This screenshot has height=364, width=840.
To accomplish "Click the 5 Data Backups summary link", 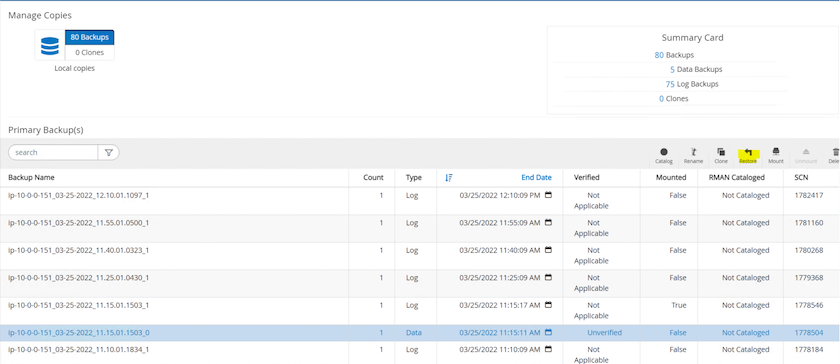I will [x=695, y=69].
